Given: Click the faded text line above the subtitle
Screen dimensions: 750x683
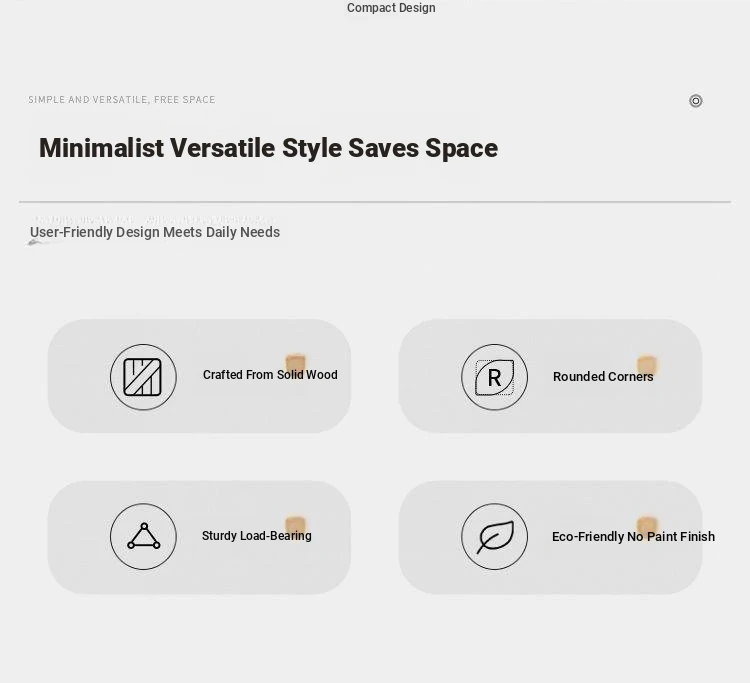Looking at the screenshot, I should click(x=154, y=220).
